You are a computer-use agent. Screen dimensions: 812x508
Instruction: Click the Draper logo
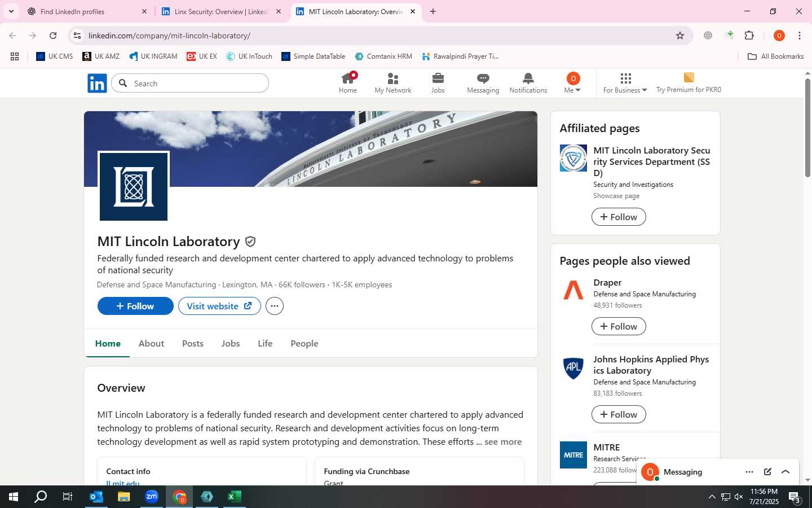(573, 290)
